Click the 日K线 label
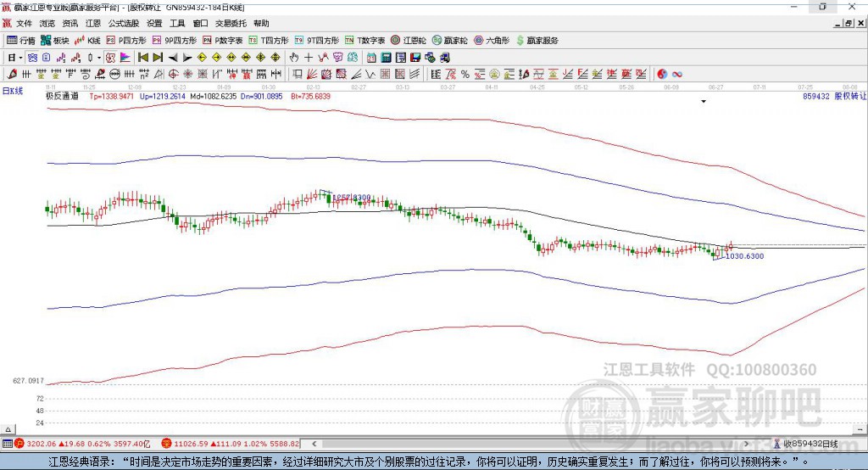868x470 pixels. click(13, 91)
